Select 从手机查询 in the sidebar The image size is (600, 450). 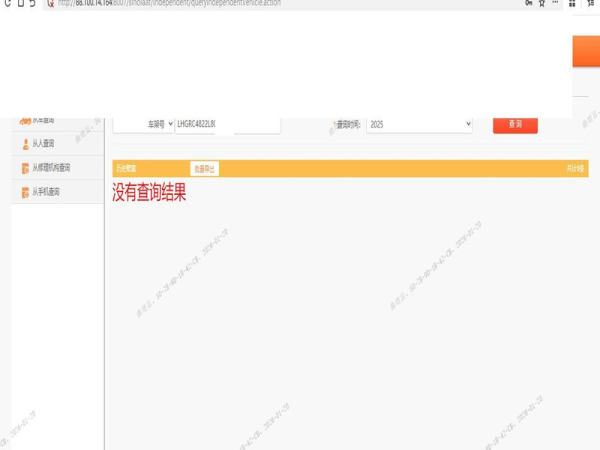click(46, 191)
